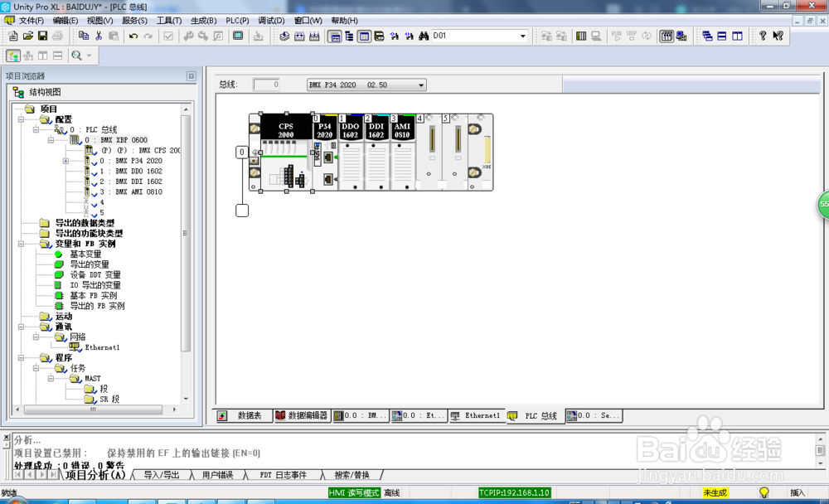Click the Build project download icon
Viewport: 829px width, 504px height.
(x=284, y=36)
